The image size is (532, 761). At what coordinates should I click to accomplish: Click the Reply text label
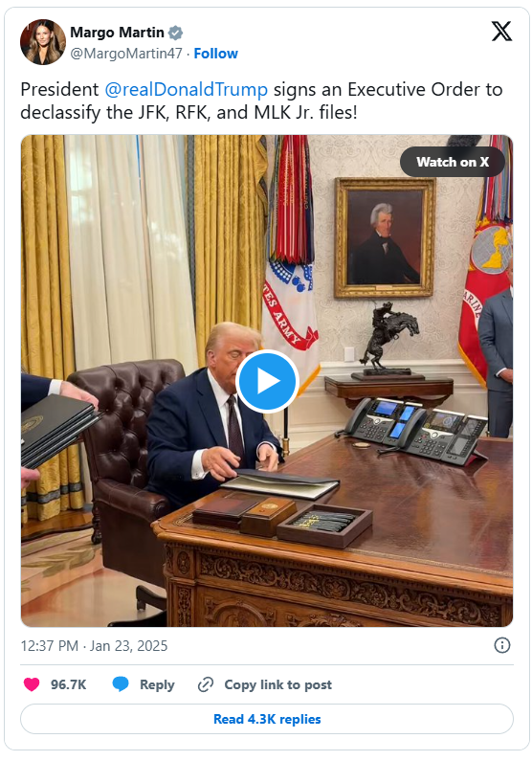(157, 685)
